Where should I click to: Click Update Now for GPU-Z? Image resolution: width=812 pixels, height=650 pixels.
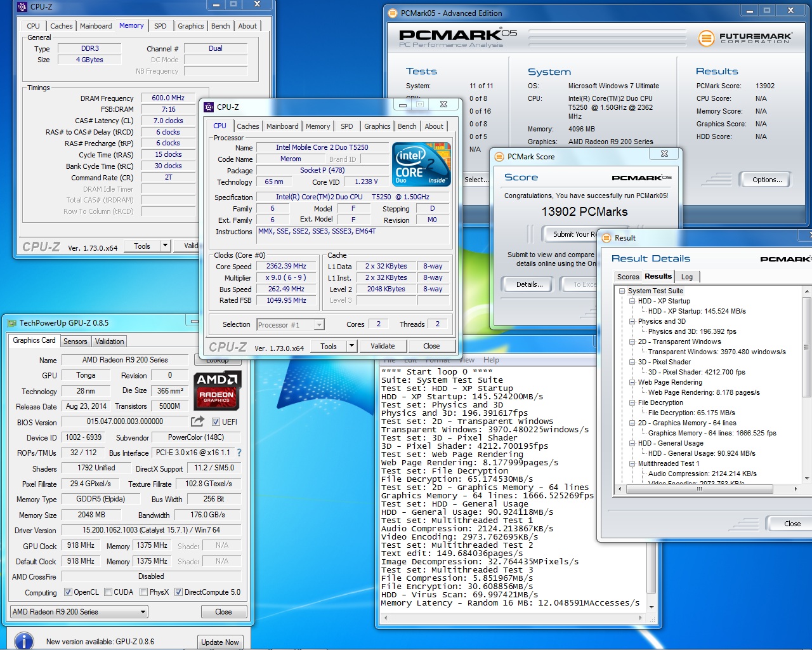click(x=220, y=642)
